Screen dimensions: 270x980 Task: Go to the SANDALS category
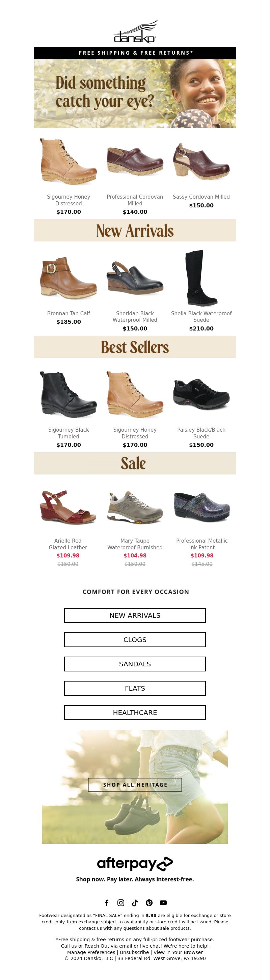coord(135,664)
